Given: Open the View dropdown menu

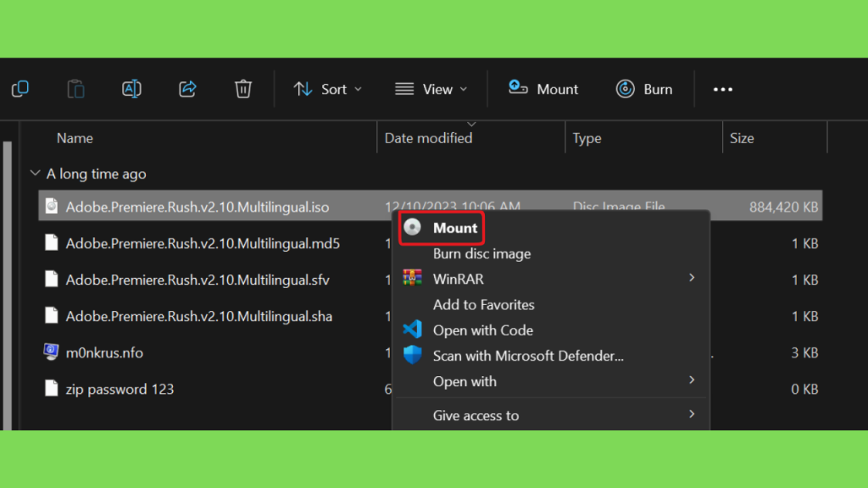Looking at the screenshot, I should click(431, 89).
